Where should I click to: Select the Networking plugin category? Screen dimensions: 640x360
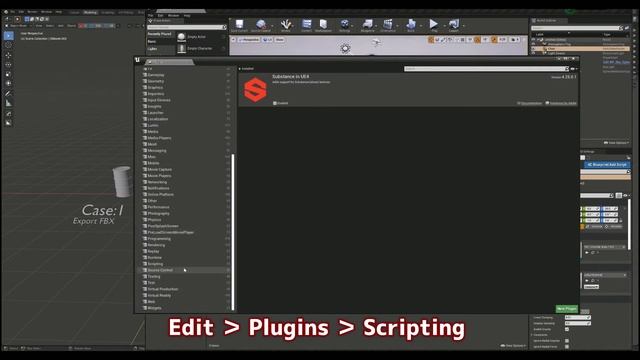tap(157, 182)
